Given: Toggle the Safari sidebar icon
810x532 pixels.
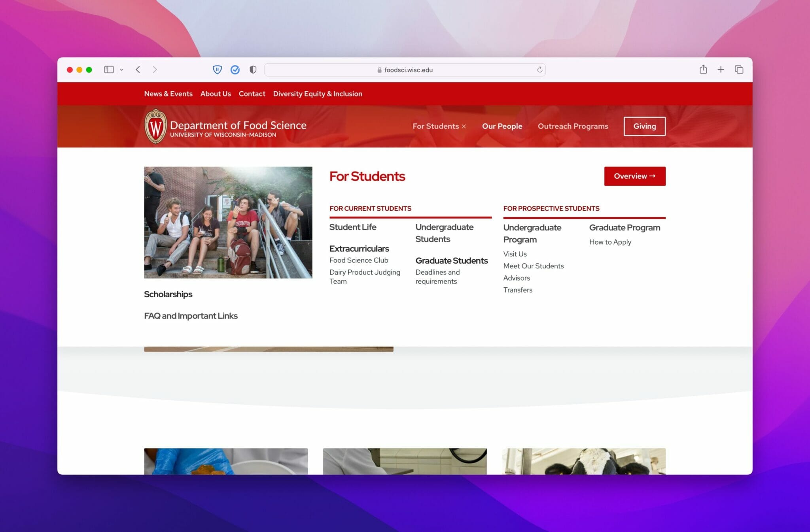Looking at the screenshot, I should click(109, 70).
